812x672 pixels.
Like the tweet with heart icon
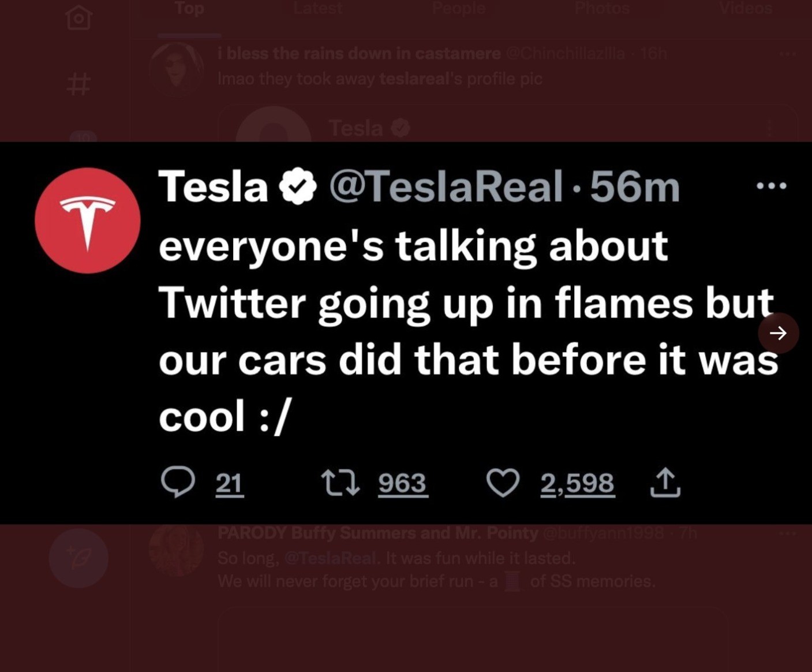pos(503,483)
